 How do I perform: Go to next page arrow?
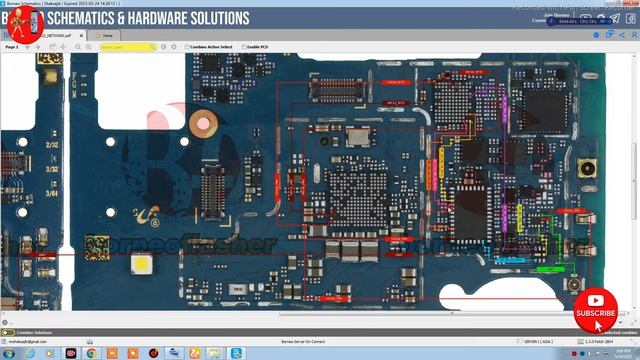pyautogui.click(x=38, y=47)
